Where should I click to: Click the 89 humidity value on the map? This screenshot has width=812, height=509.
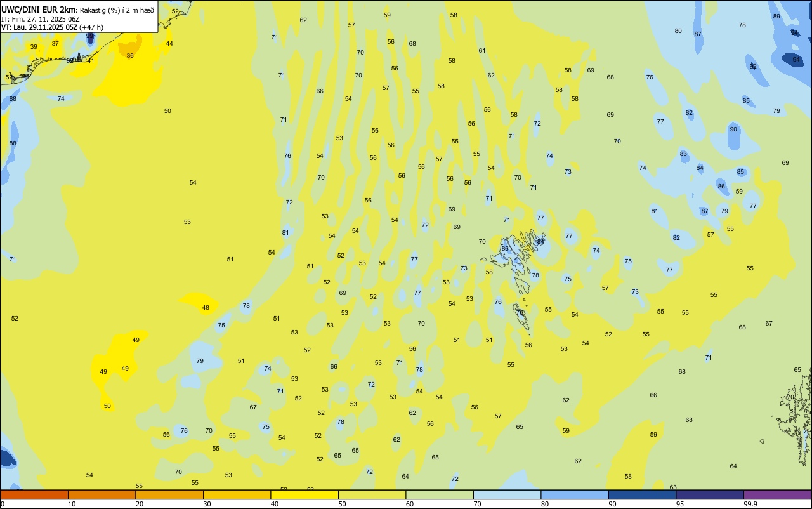[x=776, y=17]
